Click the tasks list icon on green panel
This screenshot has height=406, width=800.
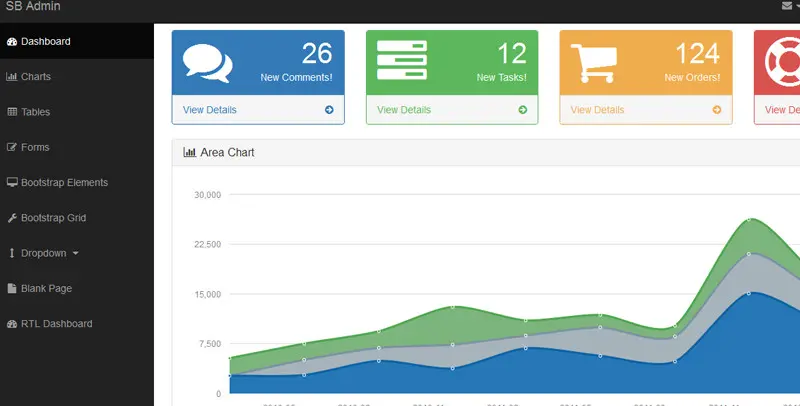pos(402,60)
